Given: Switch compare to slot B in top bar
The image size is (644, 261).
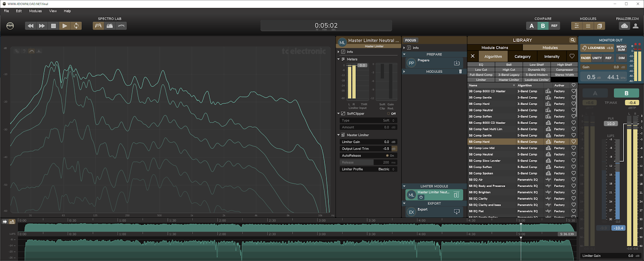Looking at the screenshot, I should 543,26.
